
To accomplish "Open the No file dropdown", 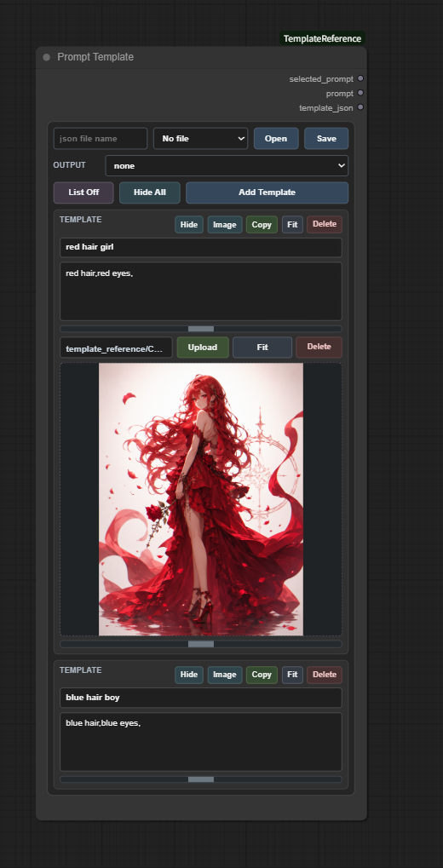I will click(x=200, y=138).
